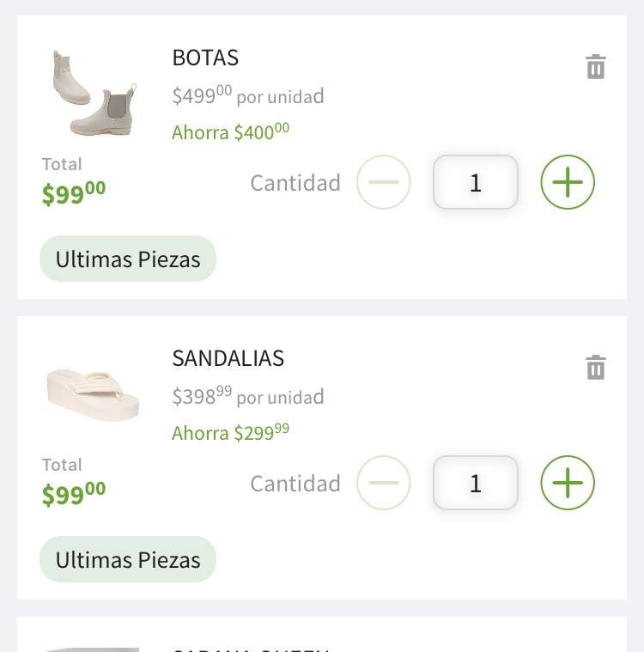Tap the BOTAS product title

205,58
